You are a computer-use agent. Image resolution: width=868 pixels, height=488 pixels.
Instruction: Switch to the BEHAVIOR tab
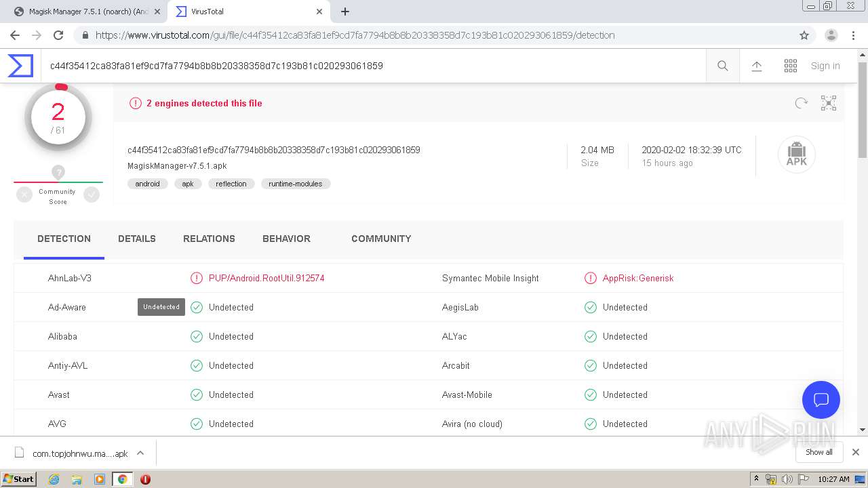tap(286, 239)
